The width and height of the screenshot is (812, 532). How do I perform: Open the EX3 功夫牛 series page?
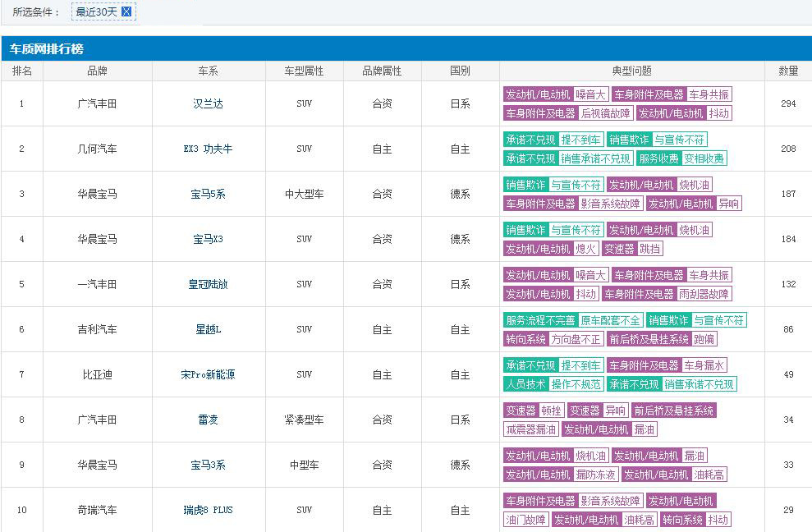[x=209, y=149]
